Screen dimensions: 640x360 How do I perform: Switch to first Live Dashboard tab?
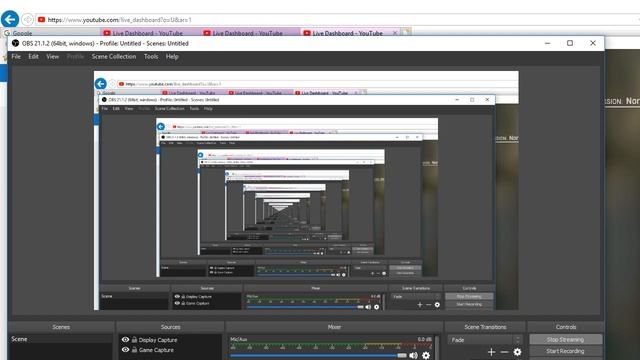click(x=150, y=33)
